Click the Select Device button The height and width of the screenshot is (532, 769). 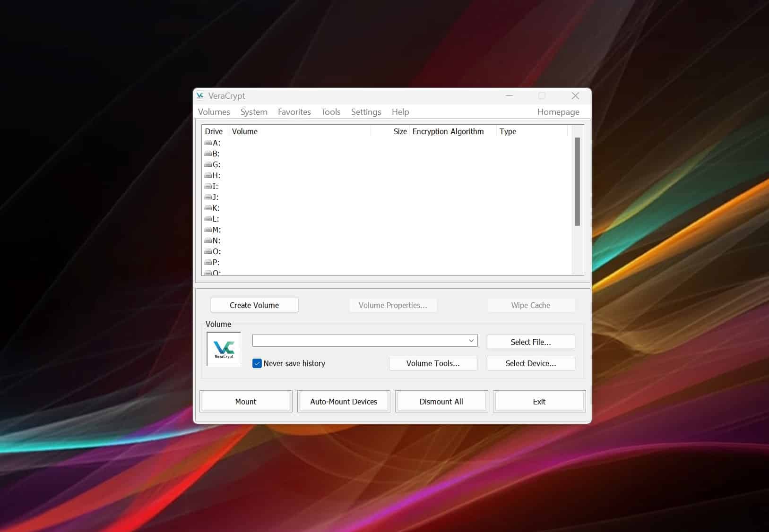[x=531, y=363]
